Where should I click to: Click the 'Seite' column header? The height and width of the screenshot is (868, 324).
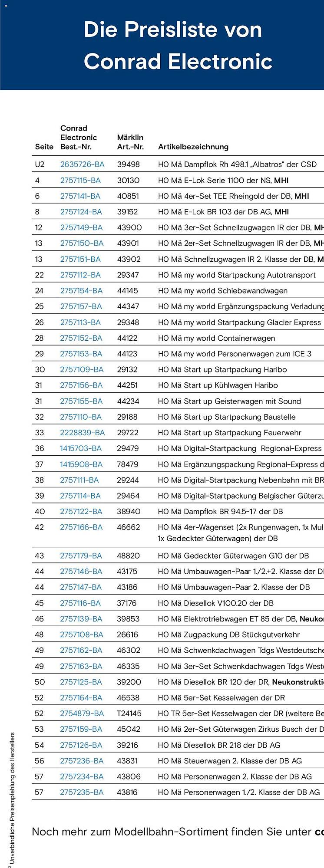click(44, 147)
